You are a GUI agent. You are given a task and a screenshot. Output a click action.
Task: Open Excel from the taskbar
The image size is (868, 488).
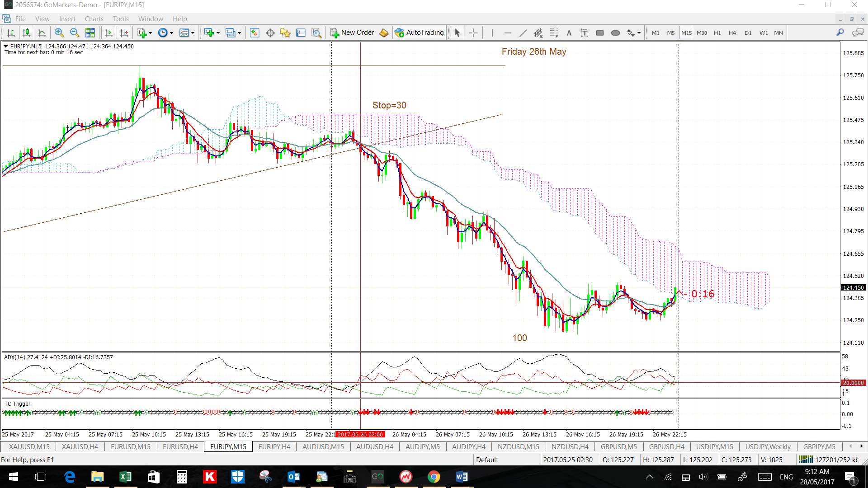click(125, 477)
